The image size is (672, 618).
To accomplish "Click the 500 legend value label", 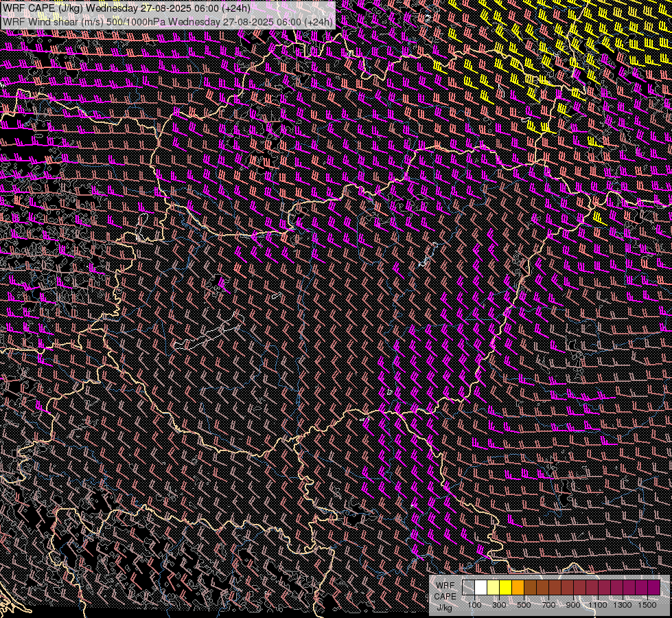I will [x=524, y=605].
